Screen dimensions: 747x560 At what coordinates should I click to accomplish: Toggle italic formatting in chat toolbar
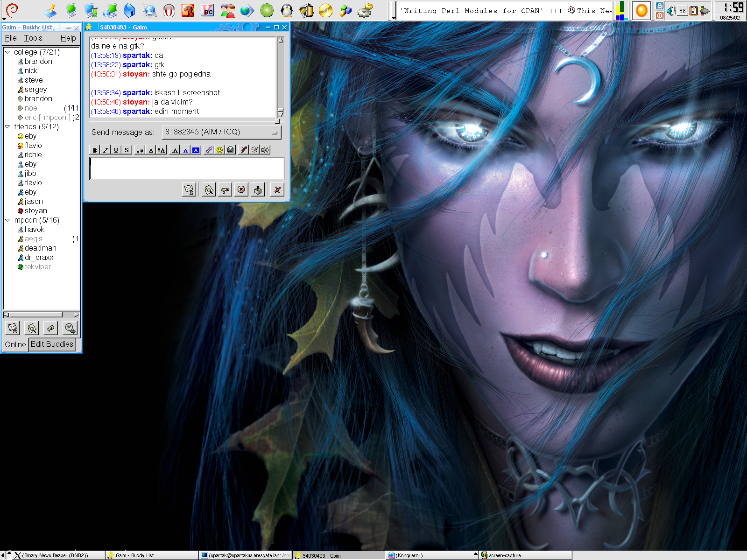tap(106, 150)
